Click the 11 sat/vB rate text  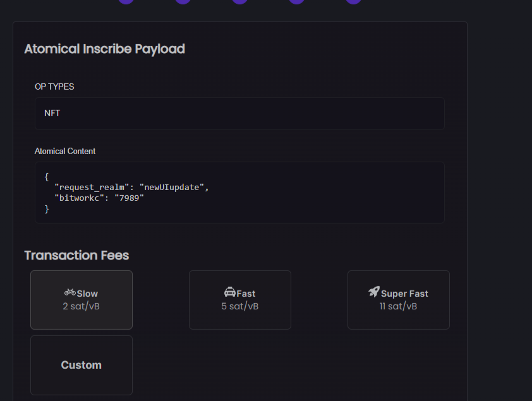point(398,306)
